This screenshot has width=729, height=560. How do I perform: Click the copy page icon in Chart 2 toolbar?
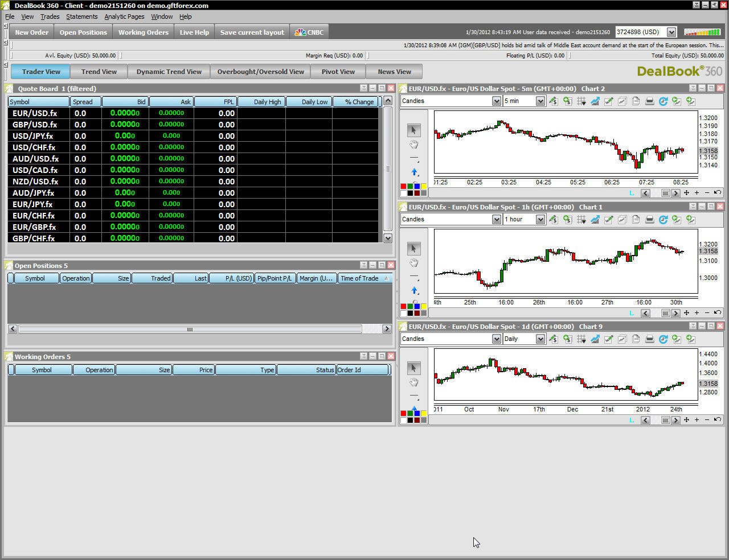click(x=636, y=101)
